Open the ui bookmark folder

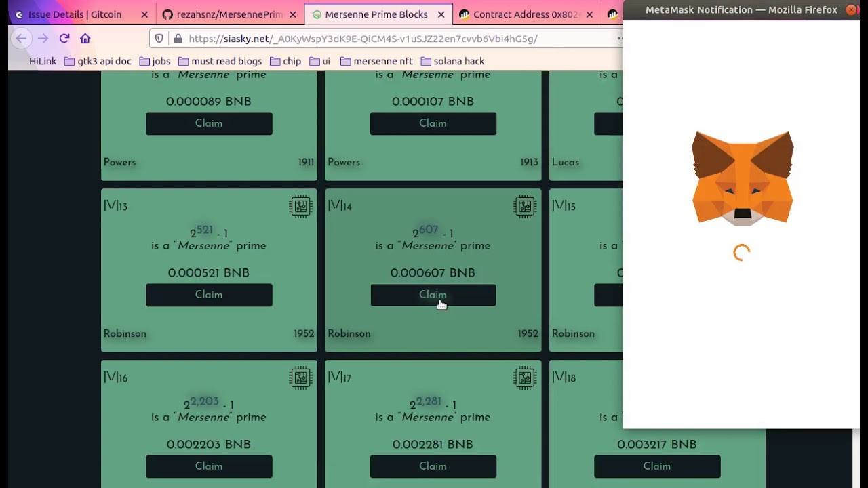[319, 61]
